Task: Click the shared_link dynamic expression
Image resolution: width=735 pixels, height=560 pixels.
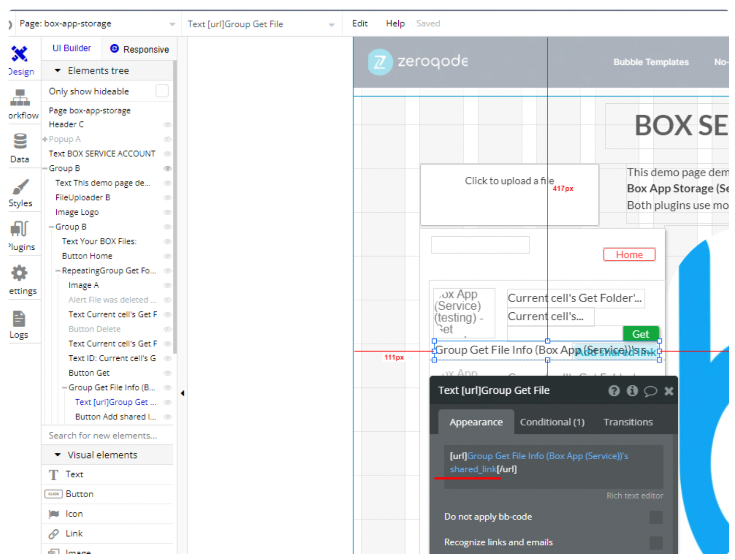Action: [473, 469]
